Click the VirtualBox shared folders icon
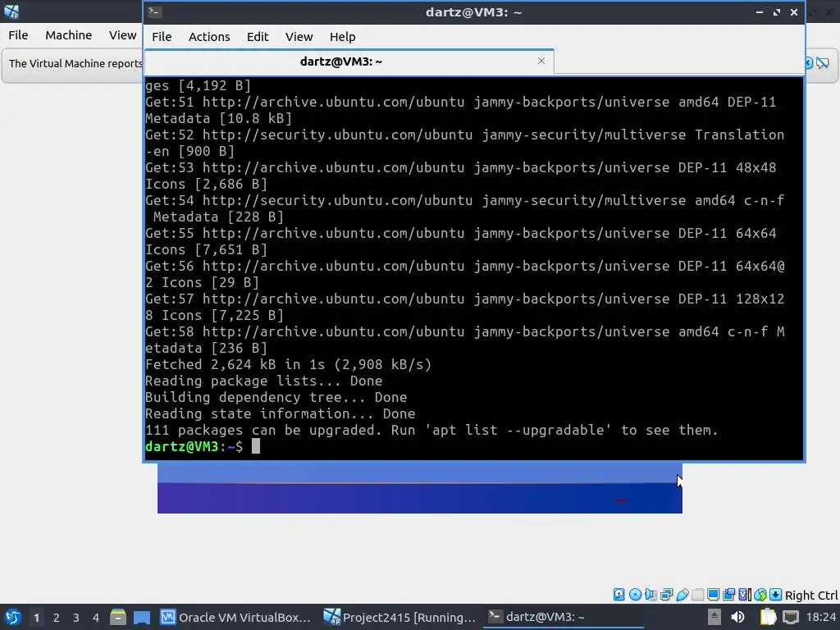This screenshot has width=840, height=630. click(x=697, y=594)
